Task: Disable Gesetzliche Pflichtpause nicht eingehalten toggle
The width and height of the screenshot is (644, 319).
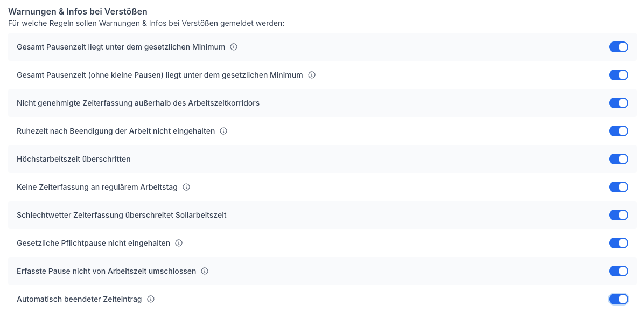Action: pos(619,243)
